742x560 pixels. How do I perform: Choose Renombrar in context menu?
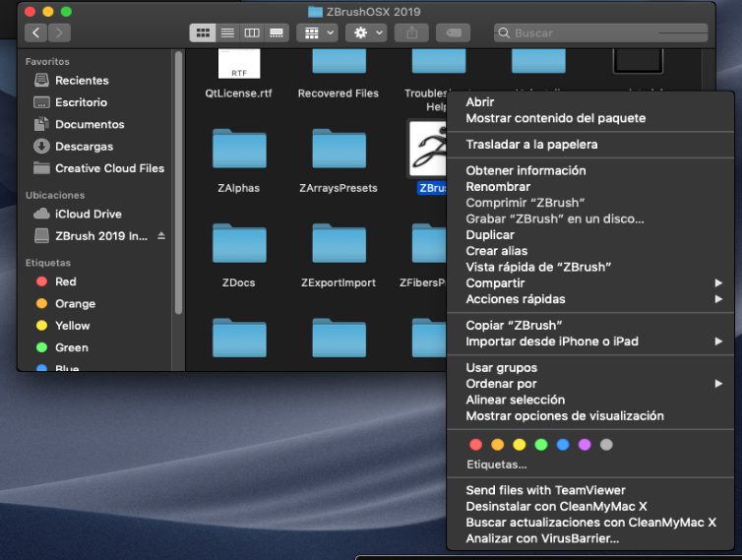(590, 187)
